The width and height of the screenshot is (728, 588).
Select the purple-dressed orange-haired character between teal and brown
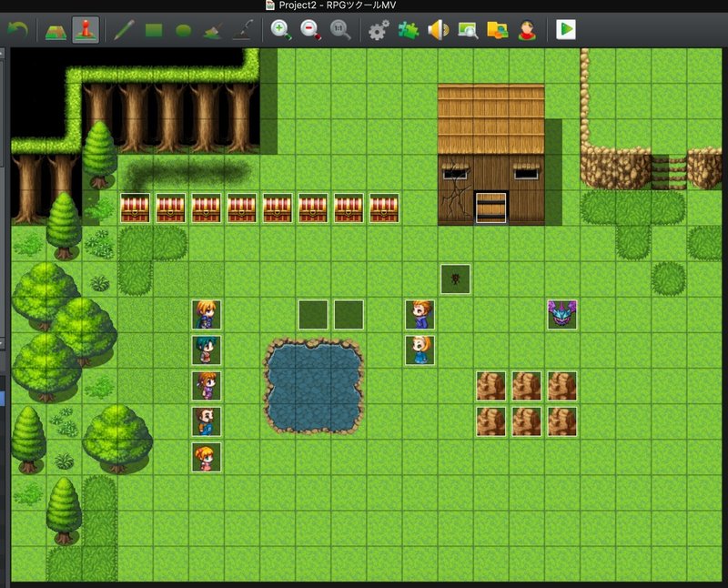[207, 386]
